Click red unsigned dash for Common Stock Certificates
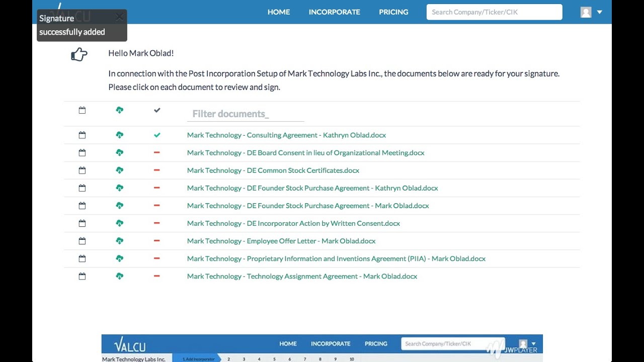Viewport: 644px width, 362px height. (x=157, y=170)
